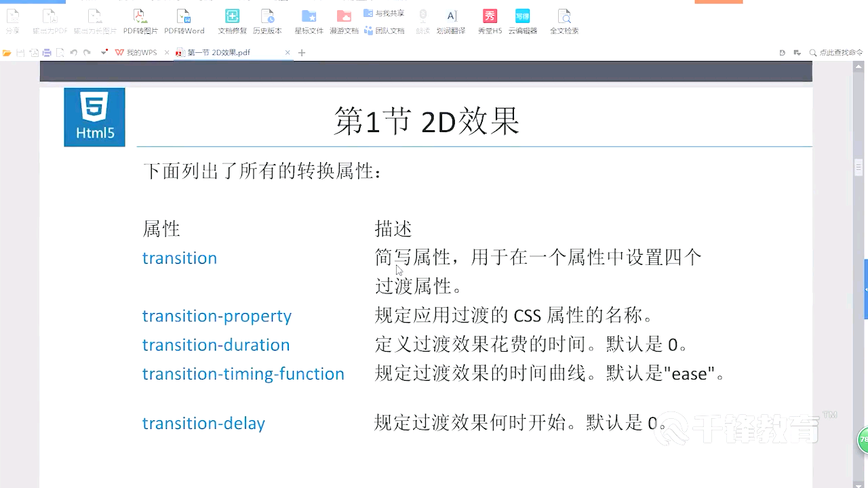Select the 文档修复 document repair tool

click(232, 20)
